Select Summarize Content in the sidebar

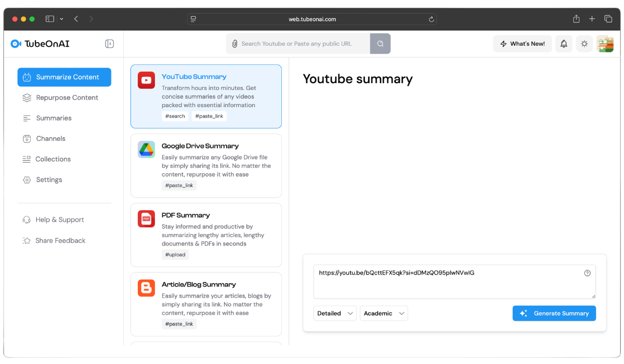[64, 77]
